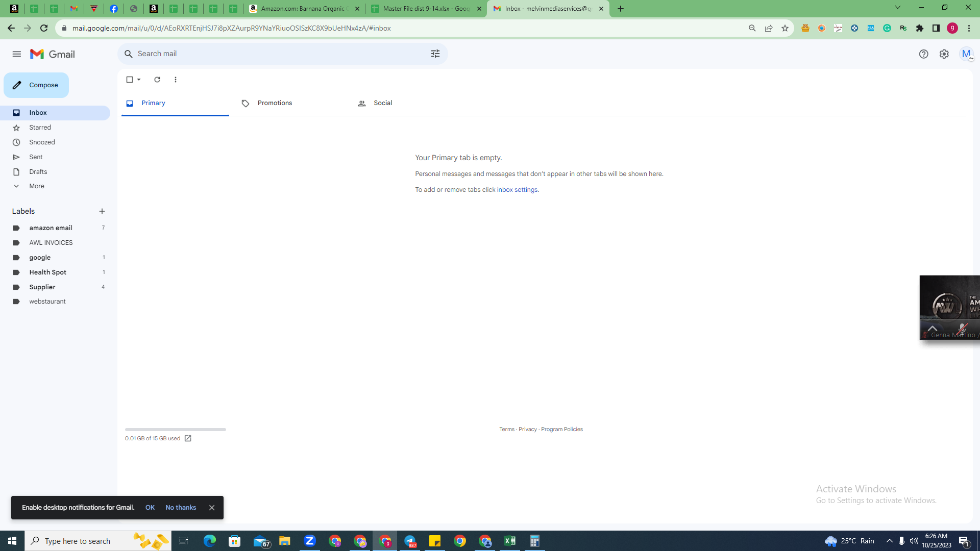980x551 pixels.
Task: Open the Extensions puzzle icon
Action: [920, 28]
